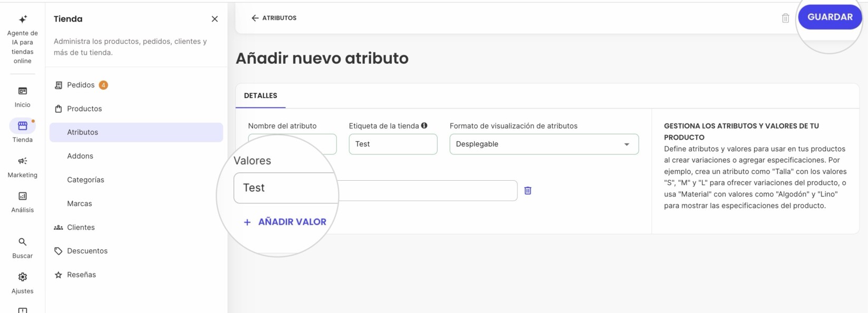Close the Tienda panel

click(x=215, y=19)
